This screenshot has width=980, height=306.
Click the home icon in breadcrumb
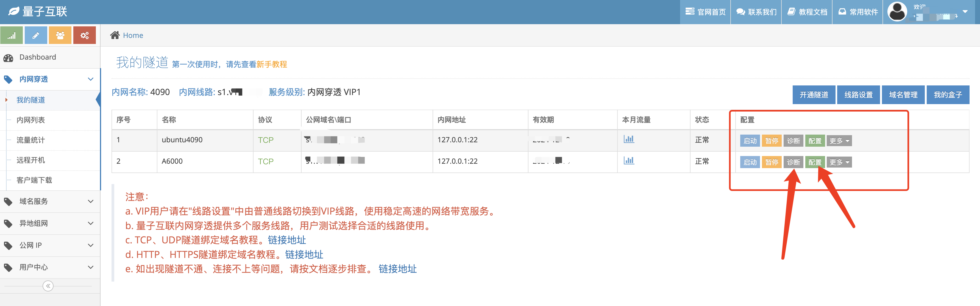(115, 35)
